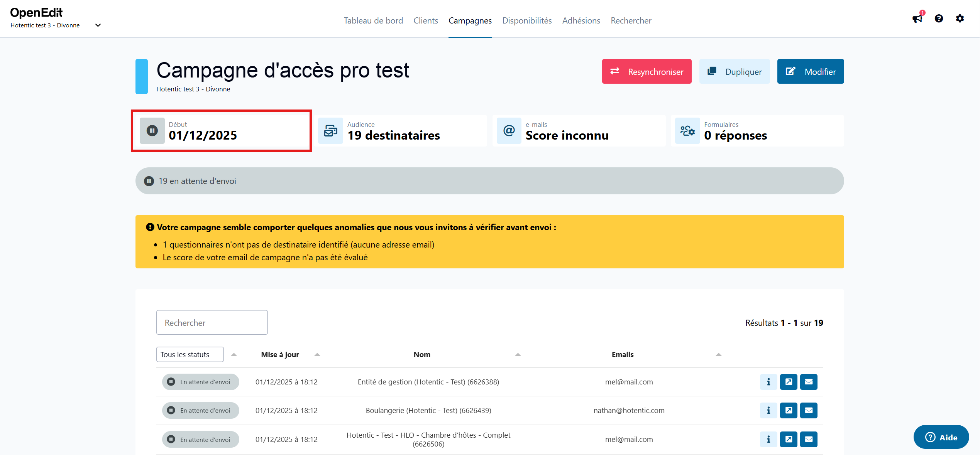
Task: Click envelope icon for Chambre d'hôtes row
Action: (x=809, y=439)
